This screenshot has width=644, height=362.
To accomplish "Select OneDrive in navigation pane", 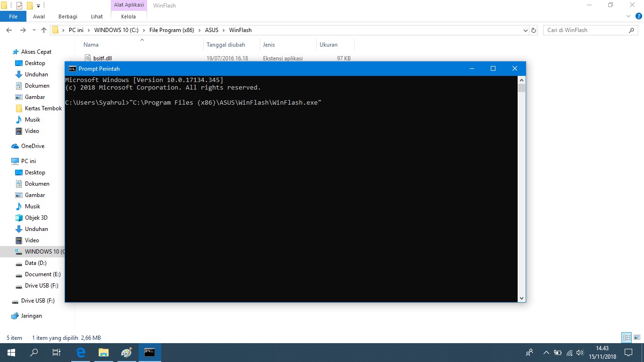I will coord(33,146).
